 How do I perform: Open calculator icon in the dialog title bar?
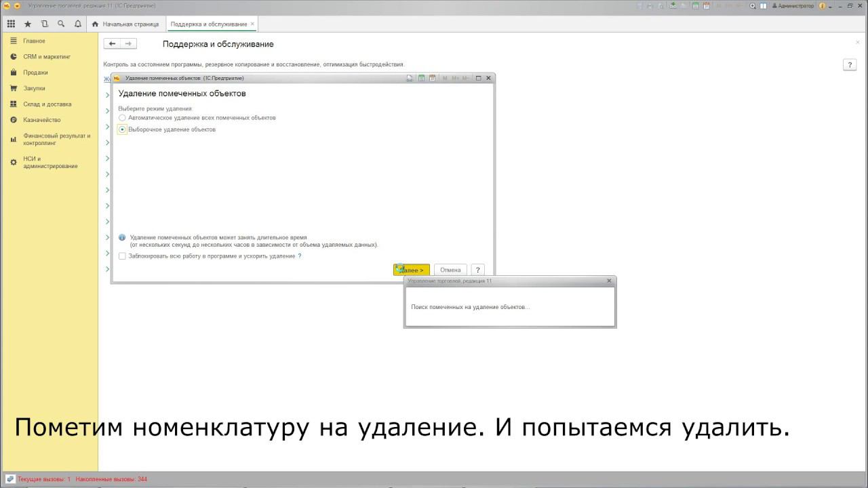point(421,78)
